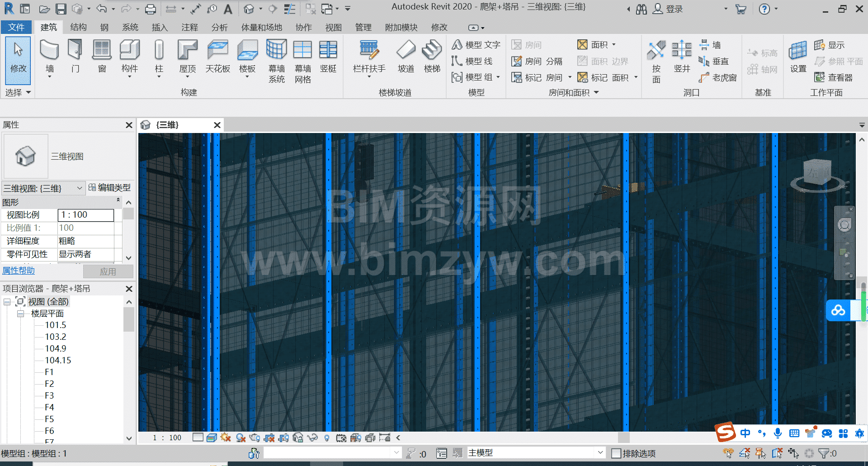Click the Properties Help (属性帮助) link
Viewport: 868px width, 466px height.
(19, 271)
